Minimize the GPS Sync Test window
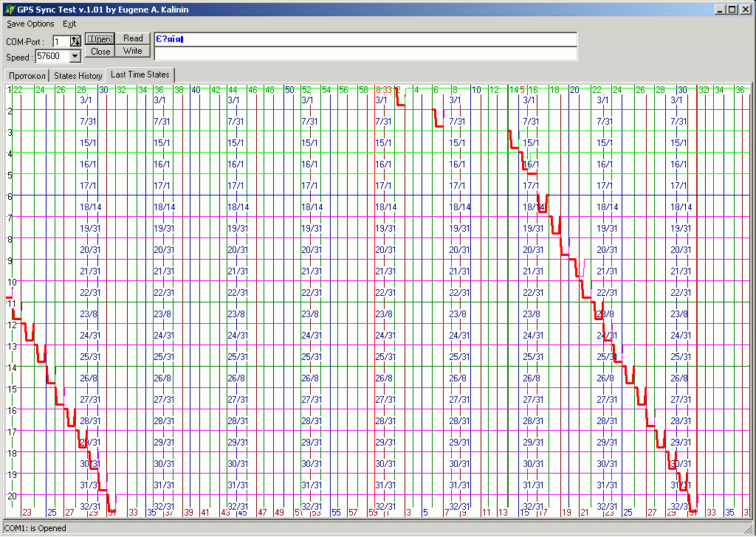 coord(720,9)
